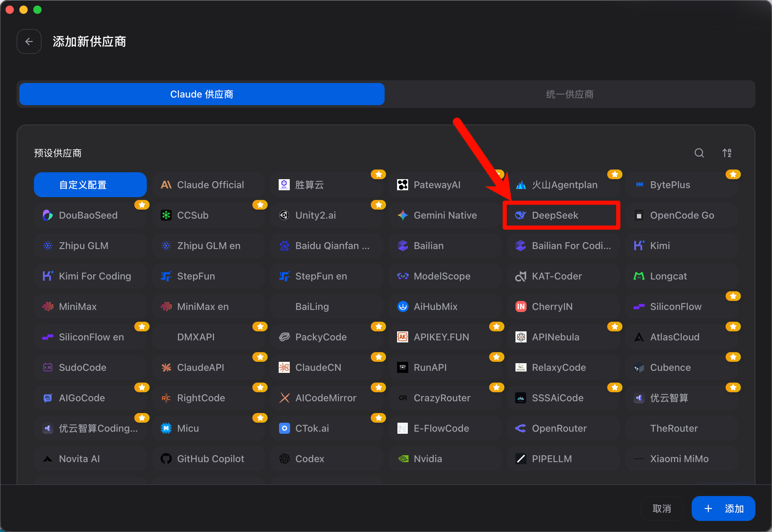Pick CCSub provider
The height and width of the screenshot is (532, 772).
tap(208, 215)
